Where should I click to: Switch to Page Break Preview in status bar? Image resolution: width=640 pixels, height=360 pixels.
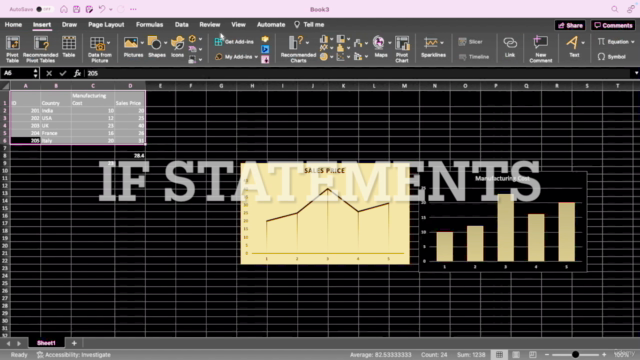(x=533, y=355)
